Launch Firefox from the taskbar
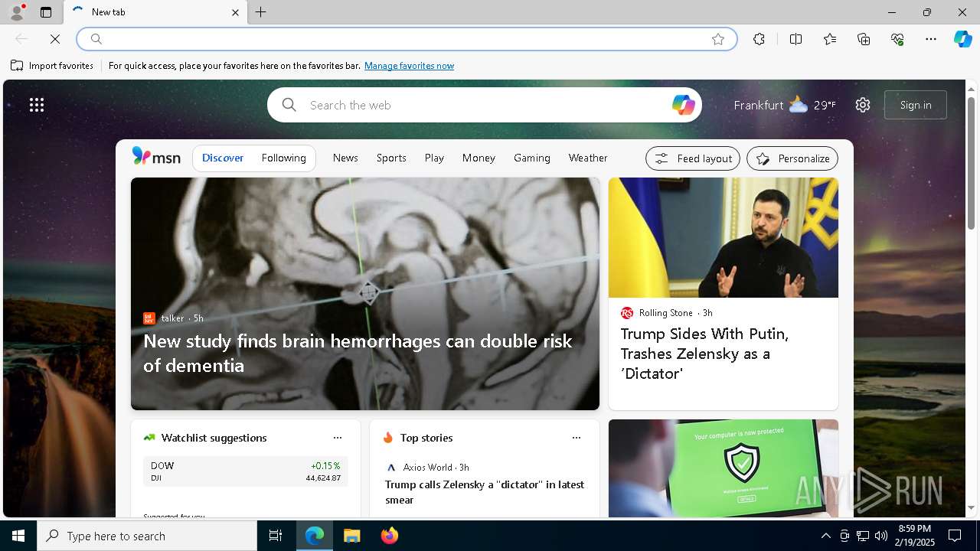The image size is (980, 551). [x=390, y=536]
